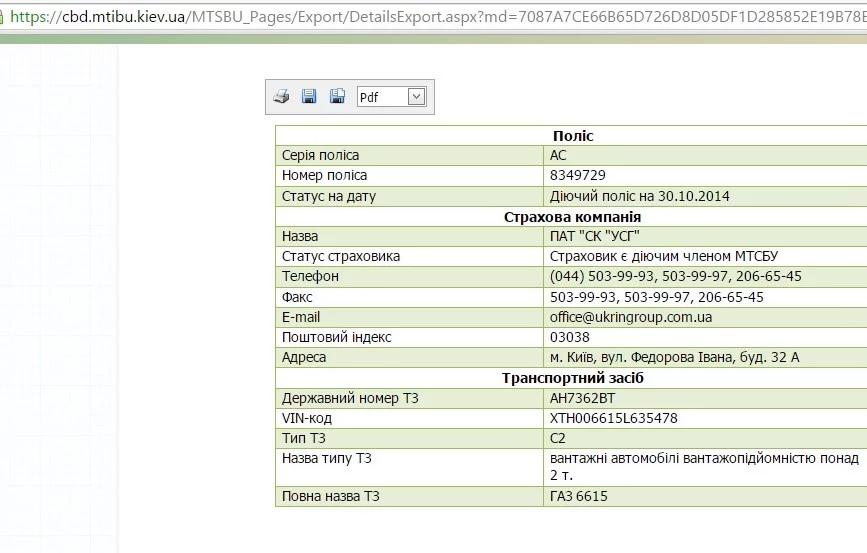
Task: Open the Pdf export format dropdown
Action: (416, 97)
